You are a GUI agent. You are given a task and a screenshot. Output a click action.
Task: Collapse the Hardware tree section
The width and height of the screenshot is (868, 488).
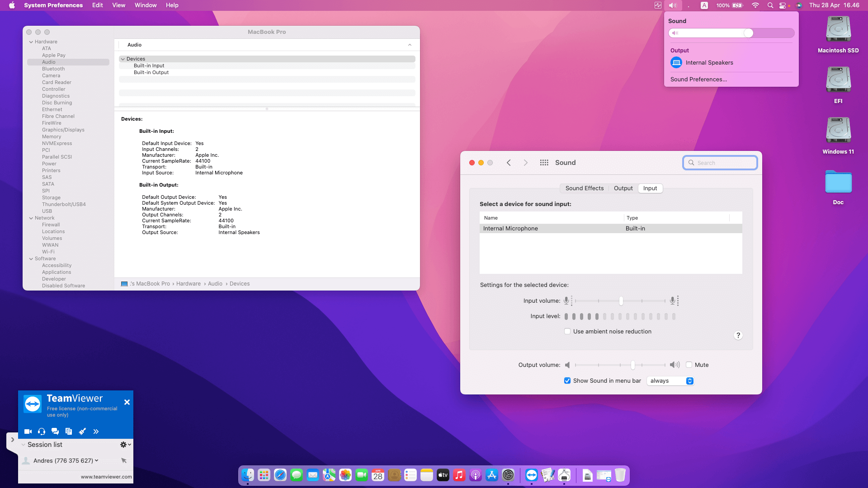coord(31,42)
